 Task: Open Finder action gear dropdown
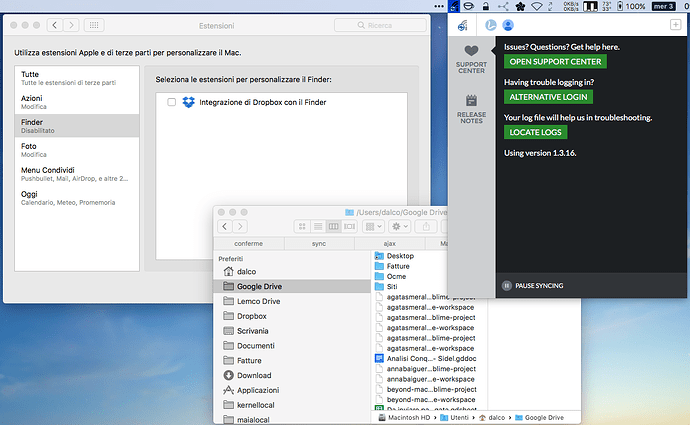[x=400, y=226]
